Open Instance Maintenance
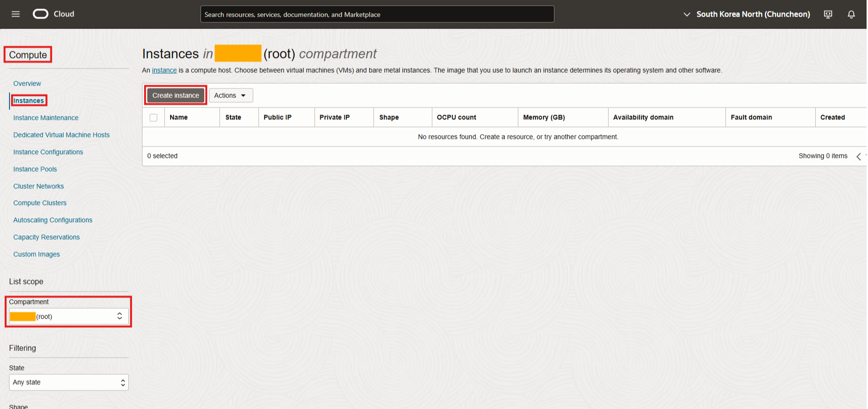 (46, 118)
